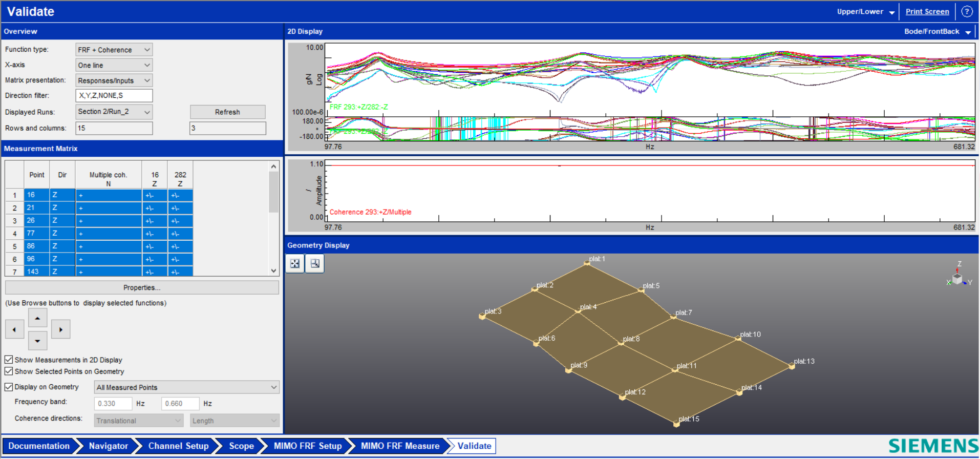Viewport: 980px width, 459px height.
Task: Select matrix row with Point 21
Action: coord(99,208)
